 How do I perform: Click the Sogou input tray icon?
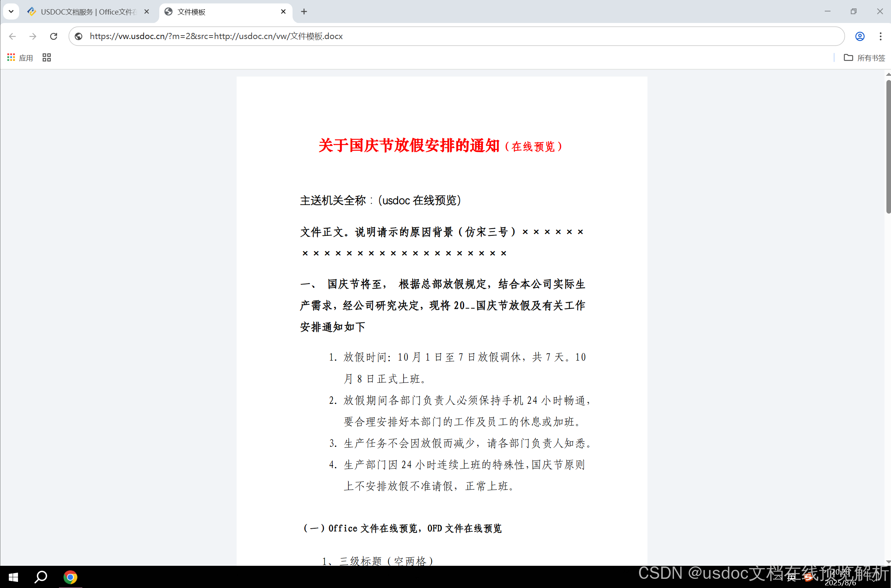pyautogui.click(x=808, y=578)
